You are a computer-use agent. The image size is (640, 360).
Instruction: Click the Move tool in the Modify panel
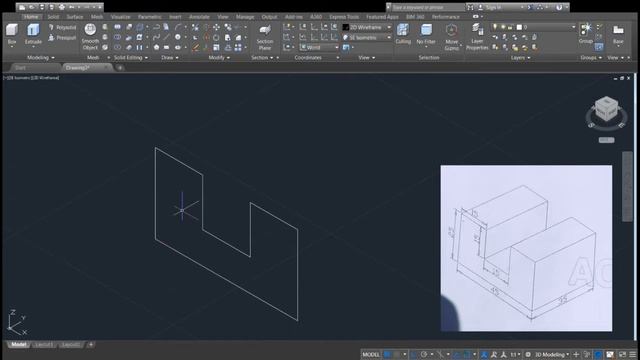(216, 27)
